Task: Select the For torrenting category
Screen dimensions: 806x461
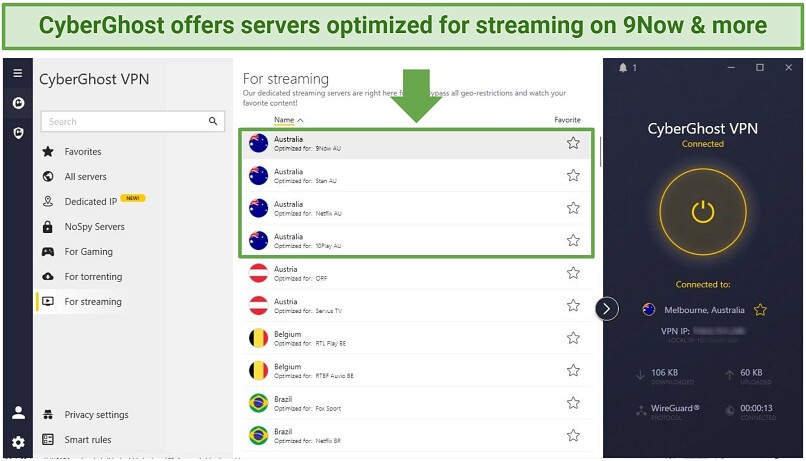Action: click(94, 276)
